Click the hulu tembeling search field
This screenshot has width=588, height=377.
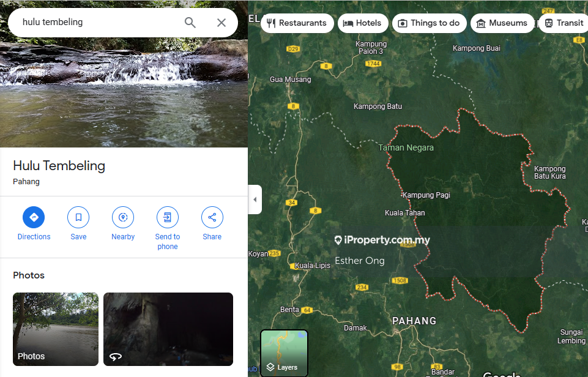point(98,23)
